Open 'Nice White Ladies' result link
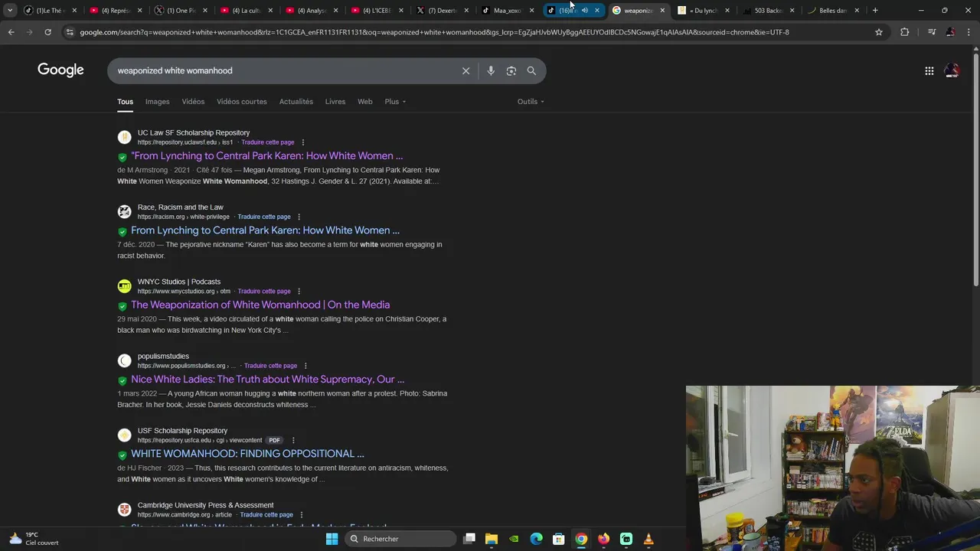This screenshot has width=980, height=551. (x=267, y=380)
